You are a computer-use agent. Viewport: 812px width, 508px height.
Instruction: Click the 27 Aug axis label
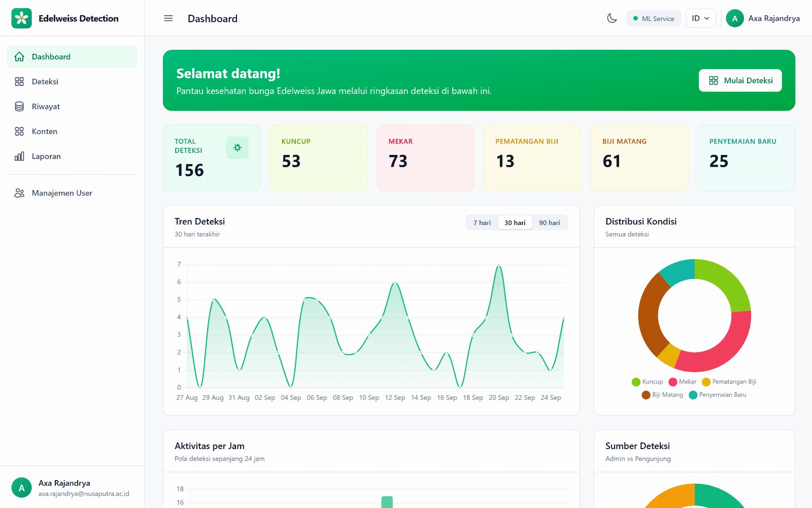coord(187,398)
